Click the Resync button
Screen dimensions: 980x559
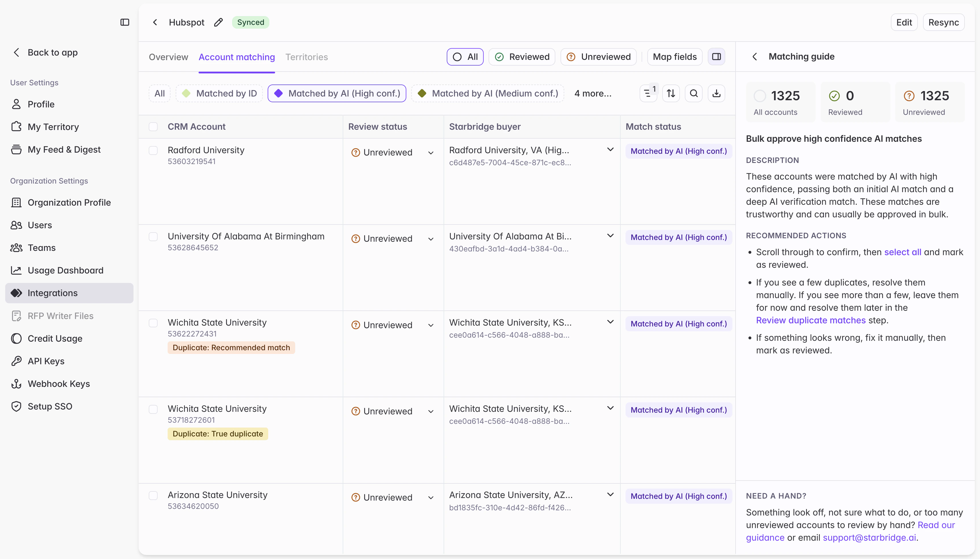click(944, 22)
